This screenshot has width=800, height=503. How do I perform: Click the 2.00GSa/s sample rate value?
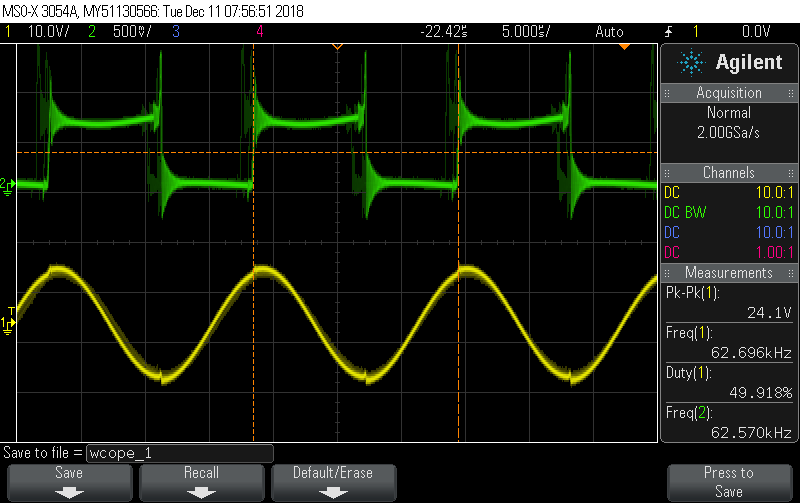[x=729, y=133]
